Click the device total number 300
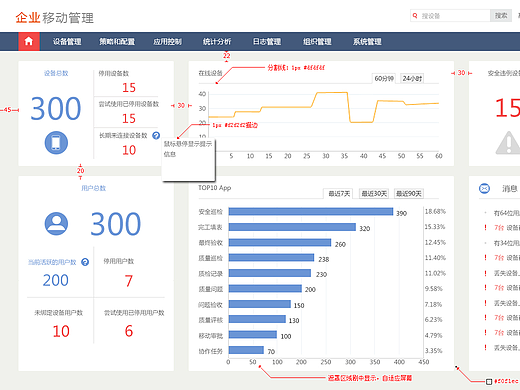This screenshot has height=390, width=520. tap(56, 109)
